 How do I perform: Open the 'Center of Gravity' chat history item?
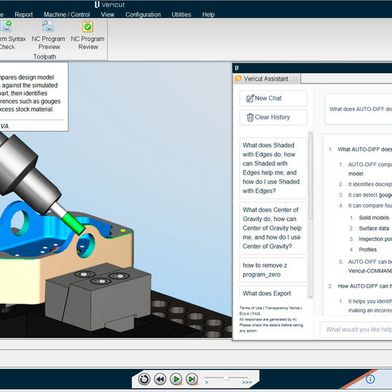273,228
